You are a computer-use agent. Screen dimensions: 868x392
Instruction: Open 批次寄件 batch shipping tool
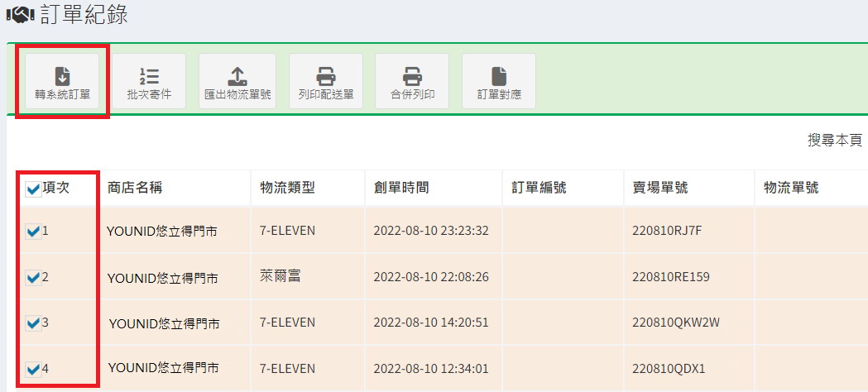click(149, 81)
